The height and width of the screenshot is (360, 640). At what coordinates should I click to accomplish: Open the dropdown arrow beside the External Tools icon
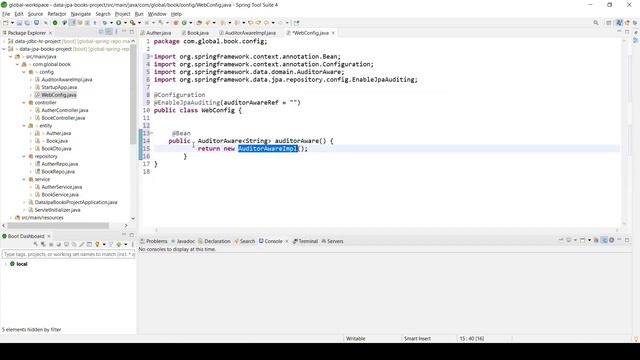coord(139,23)
